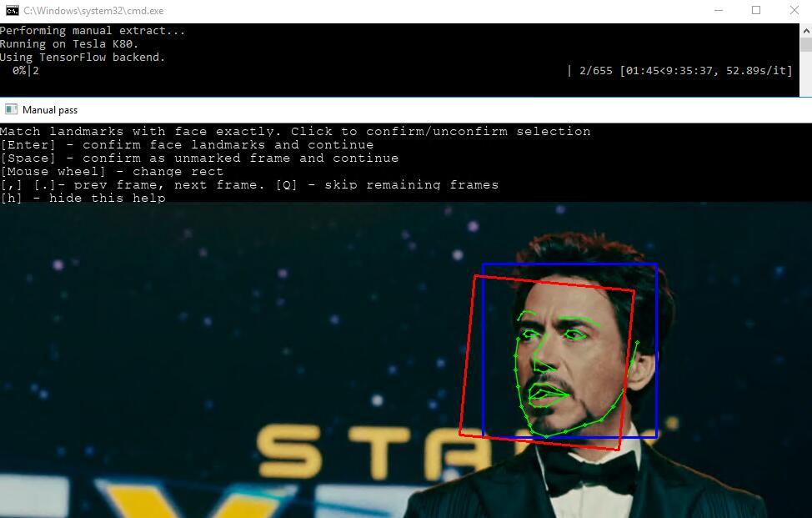Click the 'Match landmarks with face exactly' instruction
This screenshot has width=812, height=518.
295,132
